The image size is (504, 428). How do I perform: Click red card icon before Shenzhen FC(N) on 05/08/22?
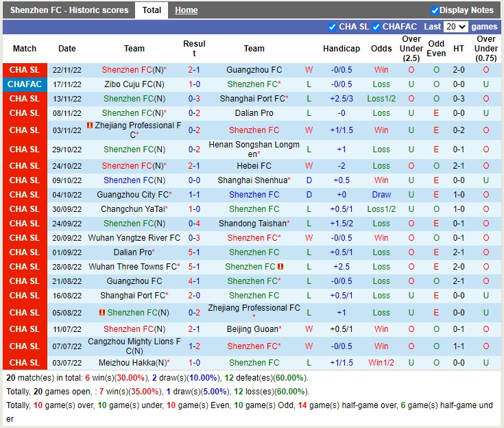pos(101,312)
